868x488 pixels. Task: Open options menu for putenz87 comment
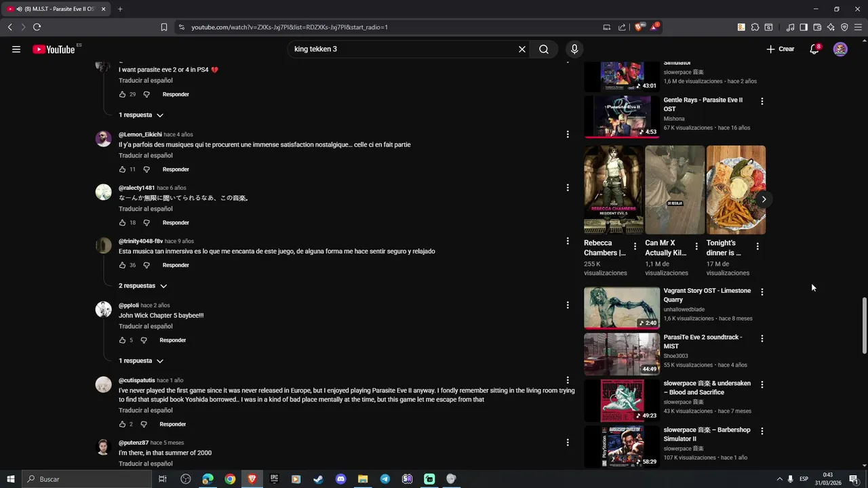pyautogui.click(x=568, y=443)
